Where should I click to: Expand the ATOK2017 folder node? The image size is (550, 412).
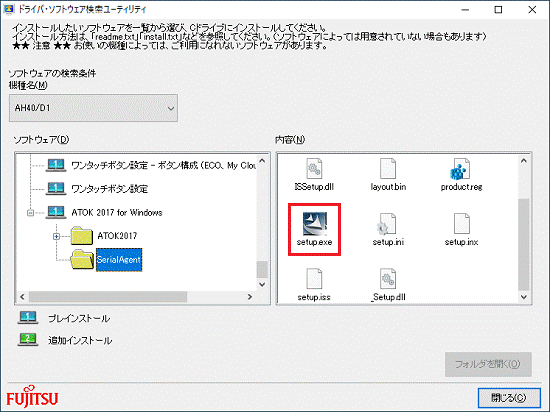click(56, 236)
